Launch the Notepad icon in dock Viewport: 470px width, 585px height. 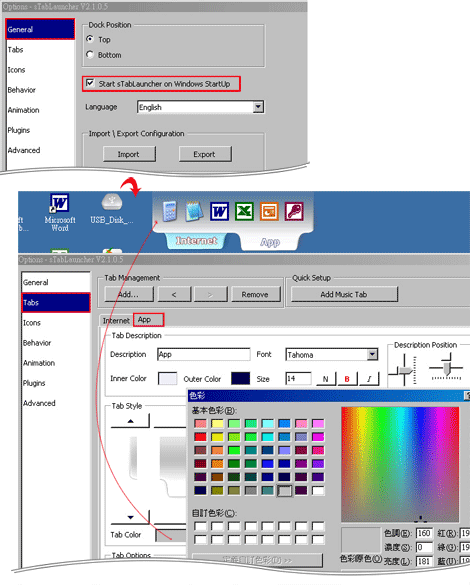pos(194,211)
